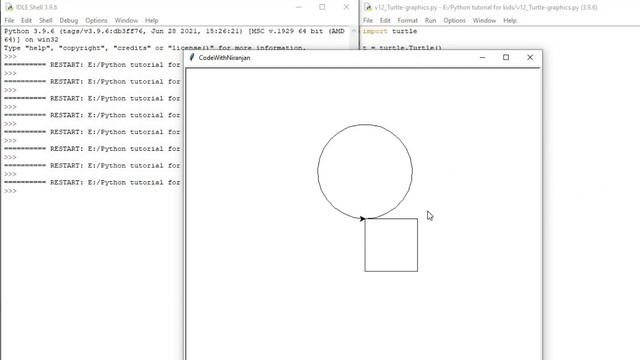The height and width of the screenshot is (360, 640).
Task: Minimize the IDLE Shell window
Action: 298,7
